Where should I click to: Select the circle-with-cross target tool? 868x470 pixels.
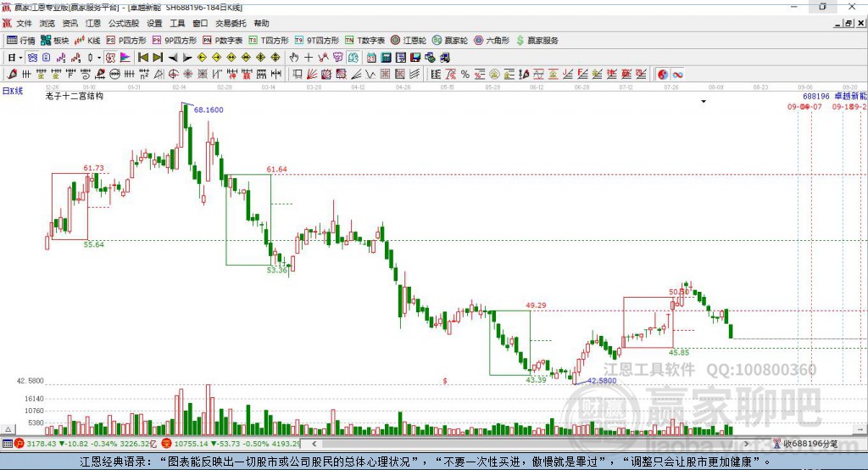click(x=173, y=75)
